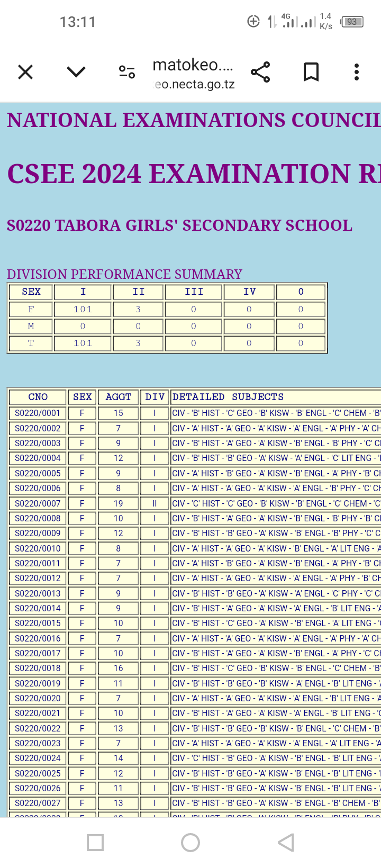The width and height of the screenshot is (381, 868).
Task: Select the S0220 TABORA GIRLS' SECONDARY SCHOOL heading
Action: click(x=179, y=225)
